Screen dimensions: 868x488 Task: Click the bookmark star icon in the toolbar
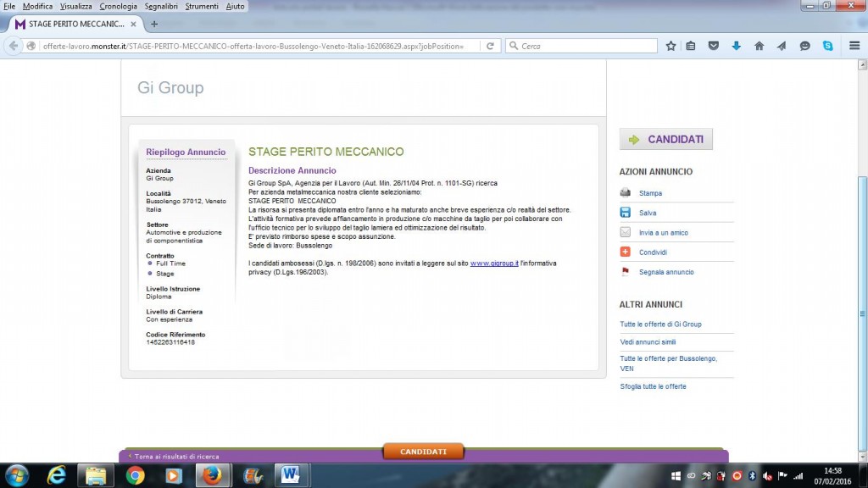tap(671, 46)
